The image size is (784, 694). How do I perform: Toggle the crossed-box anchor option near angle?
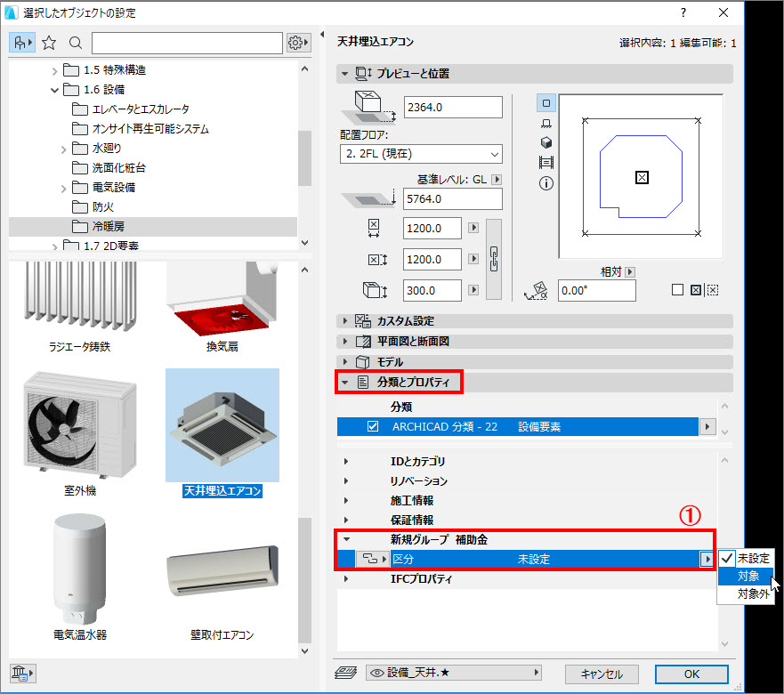(x=696, y=290)
